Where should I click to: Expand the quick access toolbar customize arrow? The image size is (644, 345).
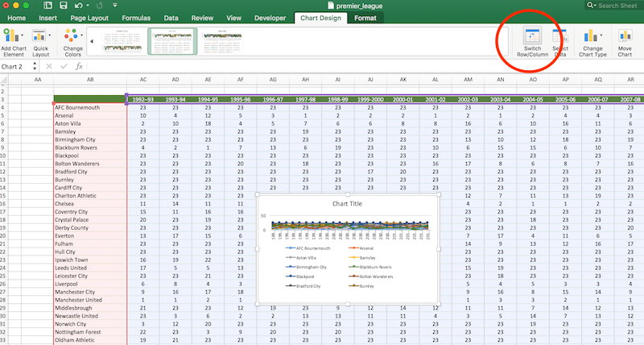(x=115, y=6)
